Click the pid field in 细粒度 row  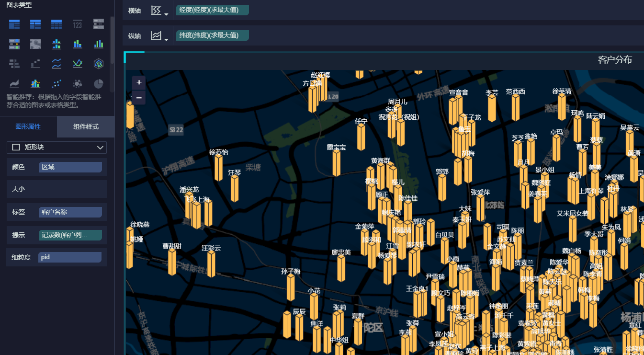(70, 257)
